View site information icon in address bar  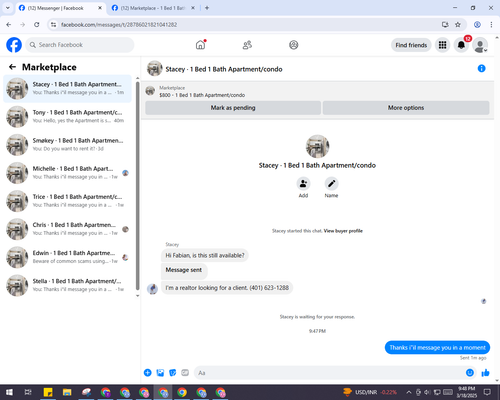[x=53, y=24]
